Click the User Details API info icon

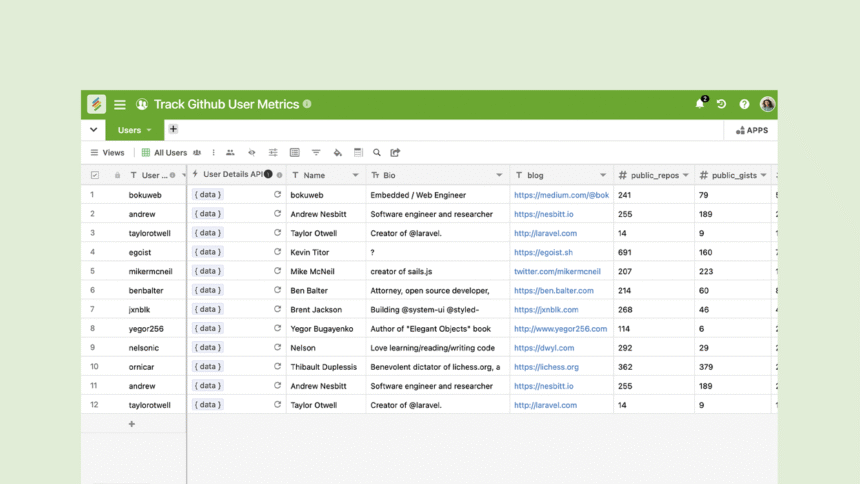(280, 175)
